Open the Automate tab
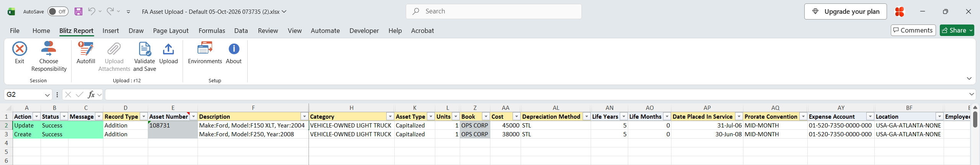This screenshot has height=165, width=980. [325, 31]
